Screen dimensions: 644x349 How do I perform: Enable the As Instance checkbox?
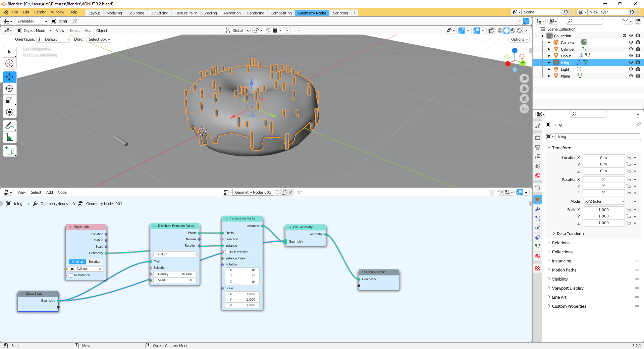tap(71, 275)
